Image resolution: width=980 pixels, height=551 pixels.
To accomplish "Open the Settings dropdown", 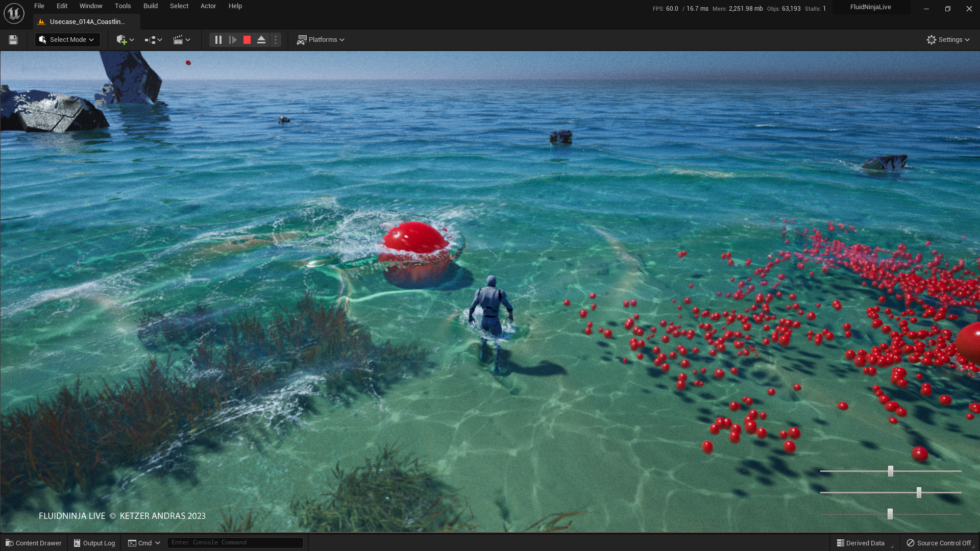I will pyautogui.click(x=948, y=40).
